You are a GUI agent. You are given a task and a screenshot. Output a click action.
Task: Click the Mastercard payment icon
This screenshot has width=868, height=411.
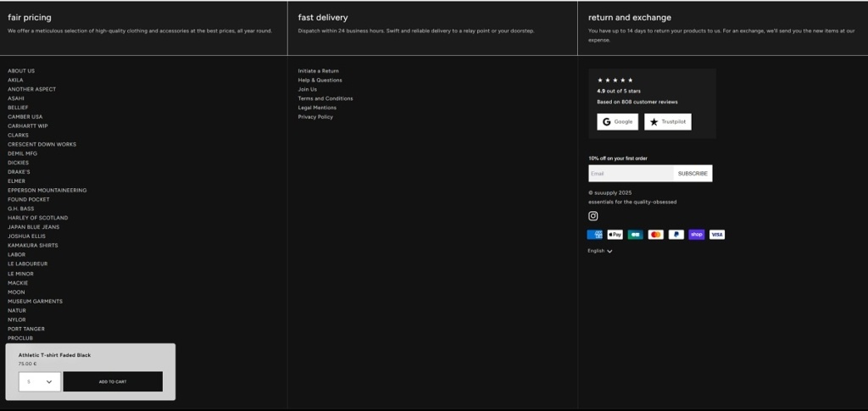click(x=656, y=235)
